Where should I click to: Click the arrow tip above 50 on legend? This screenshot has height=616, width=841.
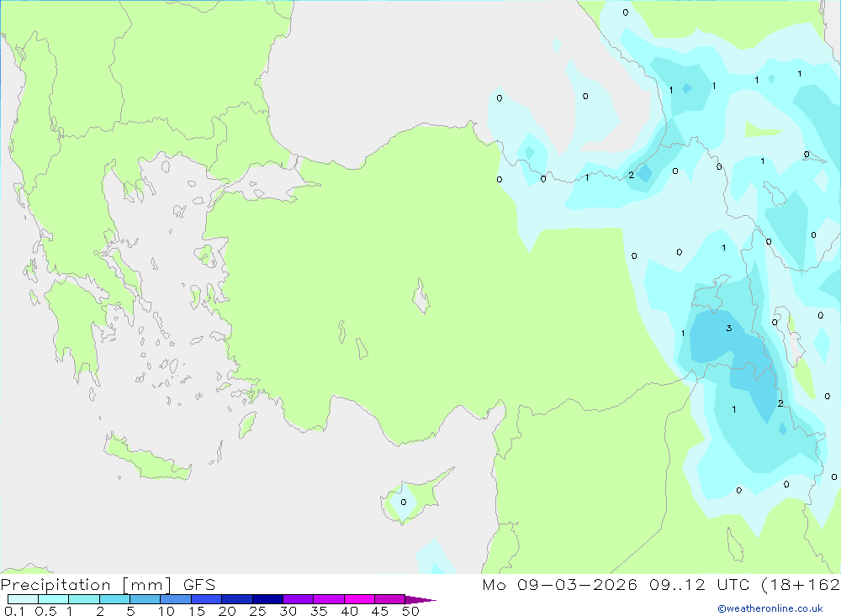[420, 600]
